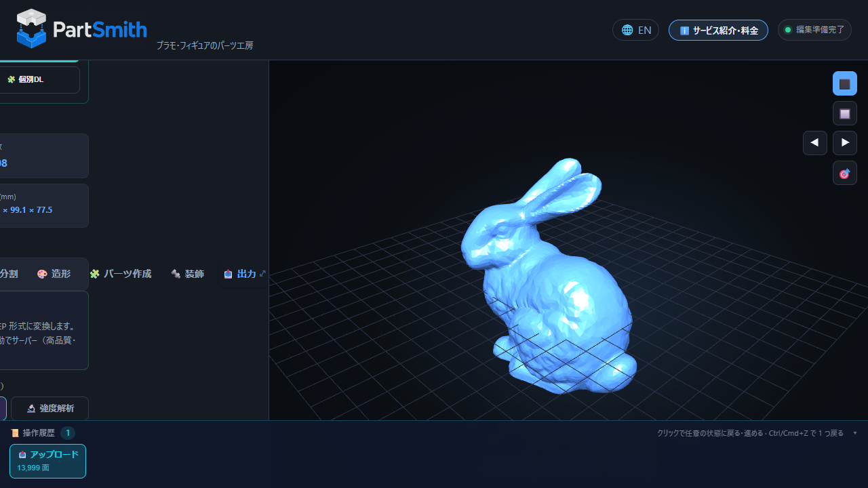Open the 分割 tab

click(x=9, y=274)
